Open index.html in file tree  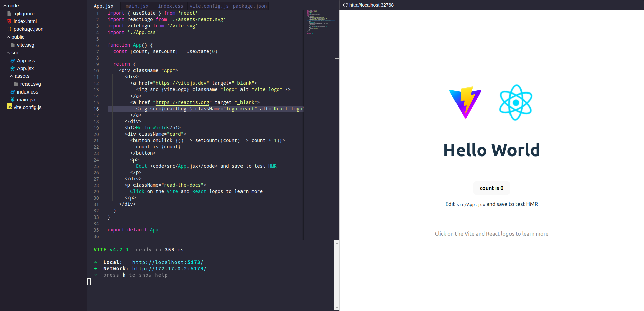(x=25, y=21)
